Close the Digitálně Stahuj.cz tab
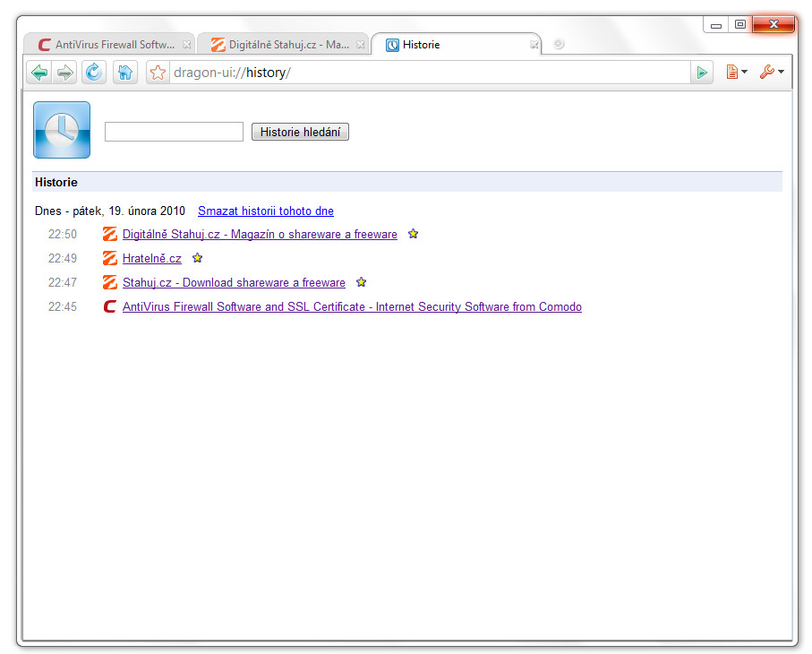The width and height of the screenshot is (812, 654). coord(361,45)
